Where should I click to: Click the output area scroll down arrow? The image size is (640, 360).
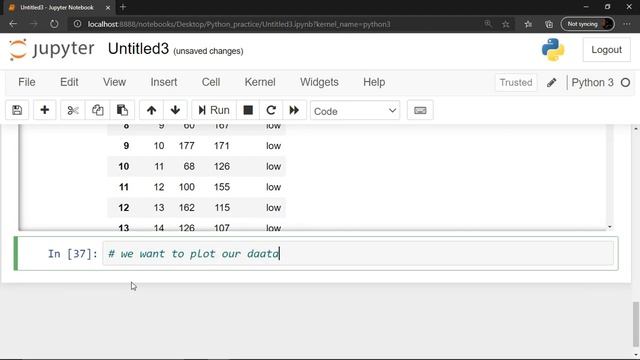click(x=610, y=227)
